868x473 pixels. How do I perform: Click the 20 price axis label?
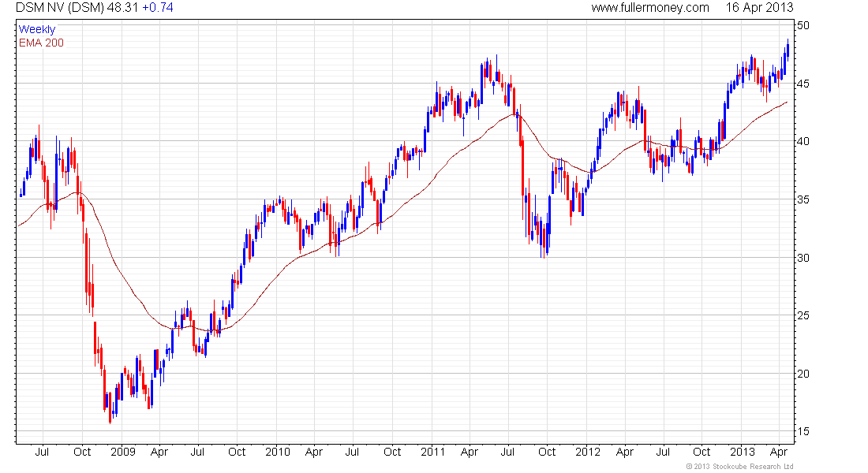tap(803, 374)
